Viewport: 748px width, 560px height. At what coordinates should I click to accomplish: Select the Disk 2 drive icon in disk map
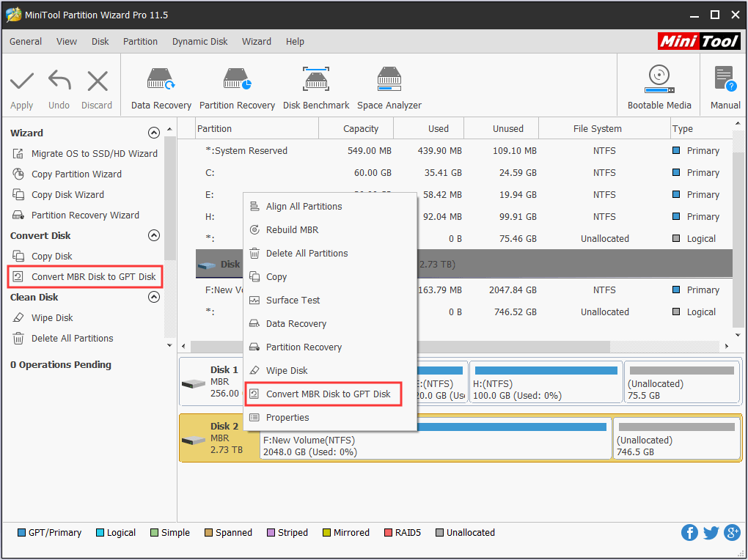[193, 440]
